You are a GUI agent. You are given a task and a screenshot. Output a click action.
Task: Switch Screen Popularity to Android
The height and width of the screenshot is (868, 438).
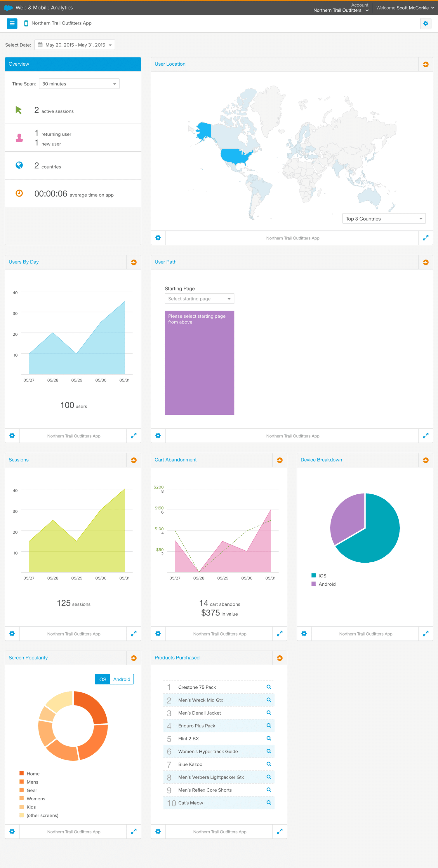121,679
